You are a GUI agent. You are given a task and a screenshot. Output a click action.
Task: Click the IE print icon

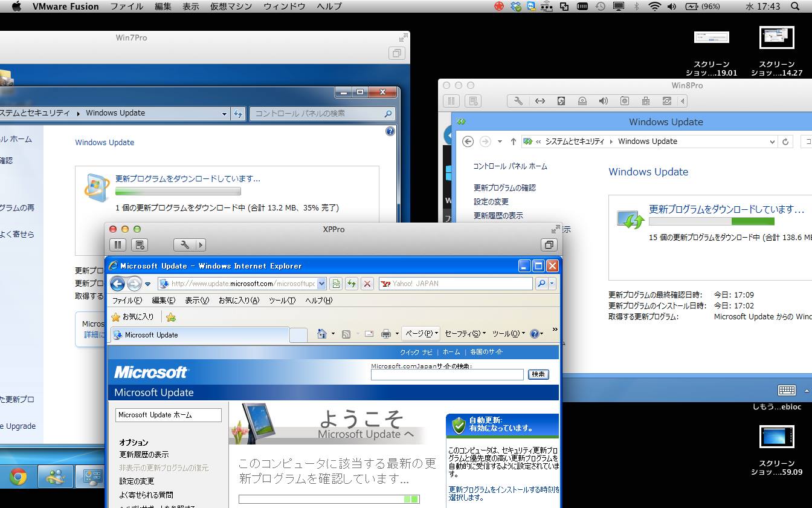pyautogui.click(x=385, y=334)
